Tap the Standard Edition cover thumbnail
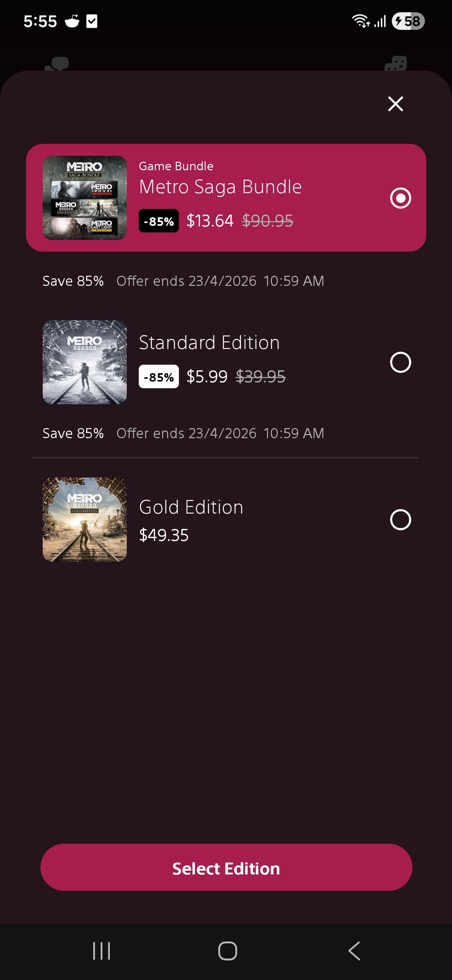The image size is (452, 980). [x=84, y=362]
